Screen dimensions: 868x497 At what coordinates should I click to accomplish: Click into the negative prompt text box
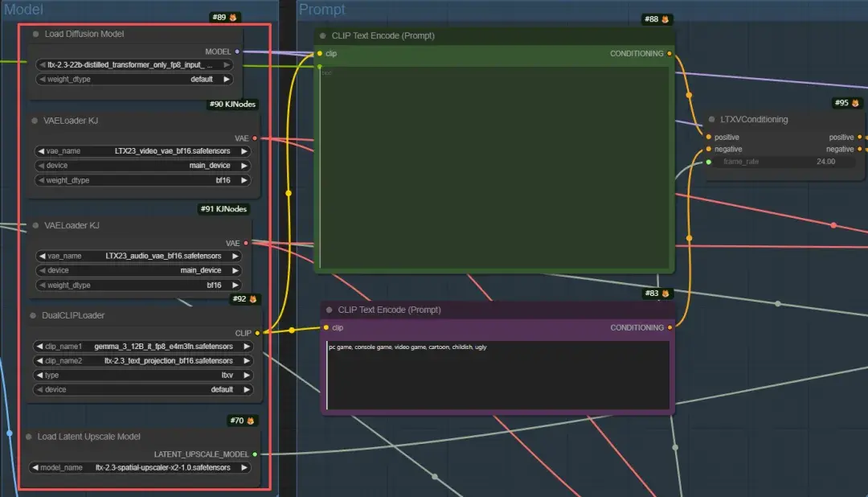tap(497, 375)
